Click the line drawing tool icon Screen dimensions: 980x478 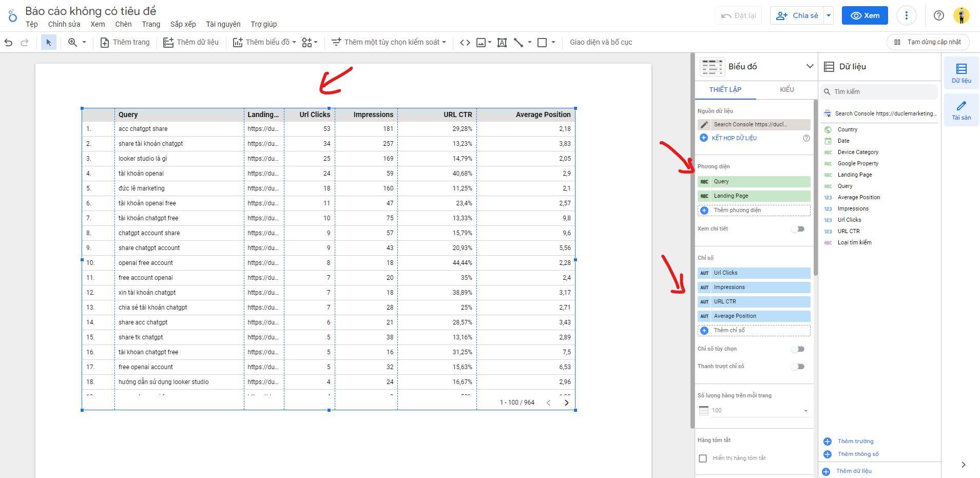(518, 43)
